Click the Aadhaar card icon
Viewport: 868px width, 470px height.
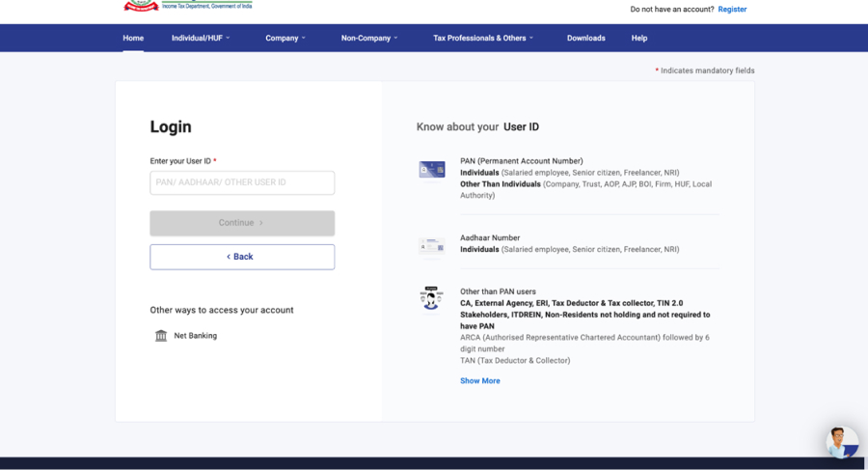(431, 247)
